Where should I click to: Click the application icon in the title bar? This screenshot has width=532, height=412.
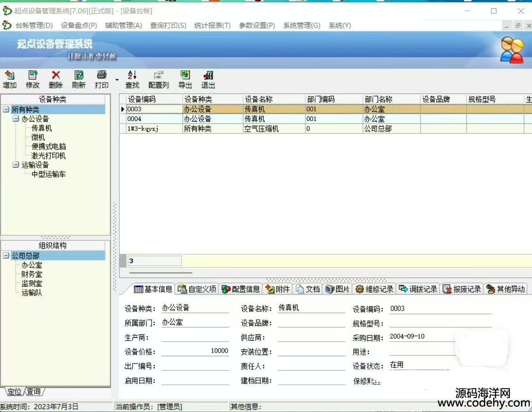[x=7, y=11]
